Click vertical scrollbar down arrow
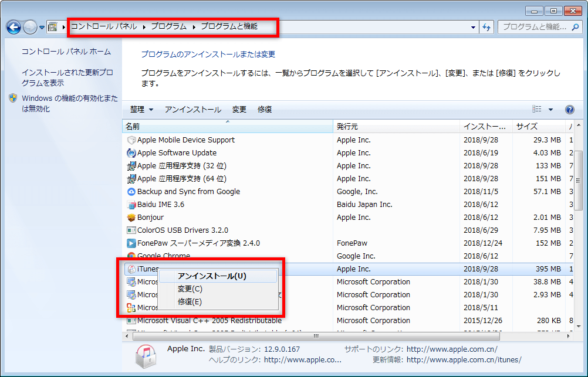This screenshot has height=377, width=588. 578,326
